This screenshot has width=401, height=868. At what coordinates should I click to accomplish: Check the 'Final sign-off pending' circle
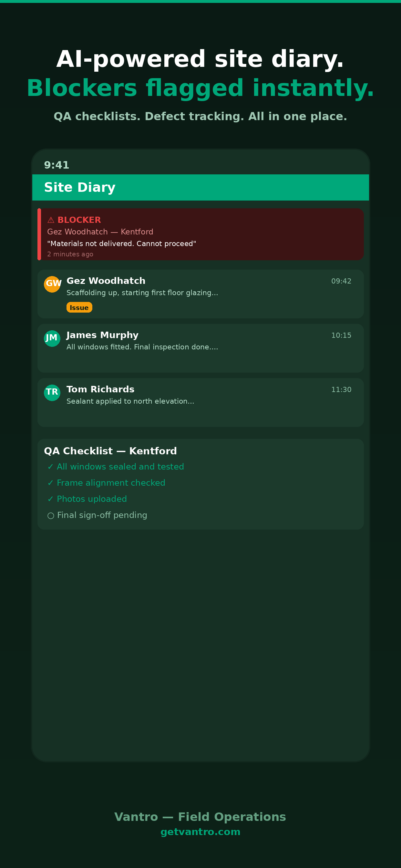click(x=51, y=516)
